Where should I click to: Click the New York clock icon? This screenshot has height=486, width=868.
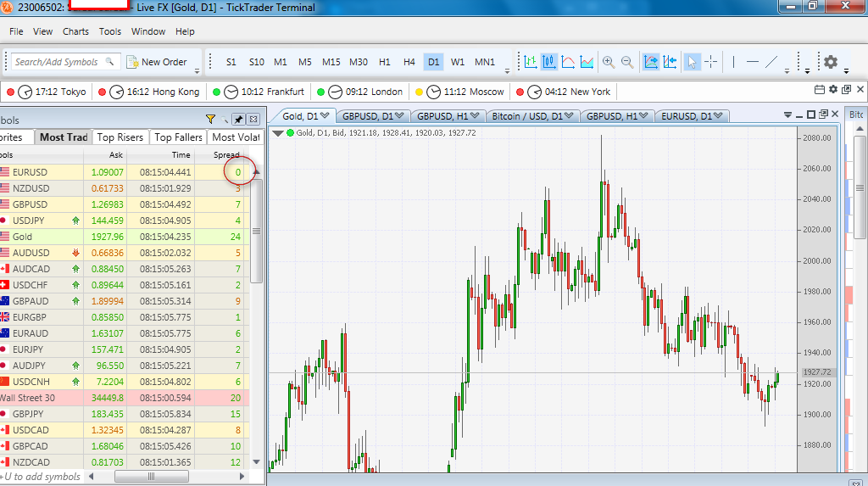pos(534,92)
